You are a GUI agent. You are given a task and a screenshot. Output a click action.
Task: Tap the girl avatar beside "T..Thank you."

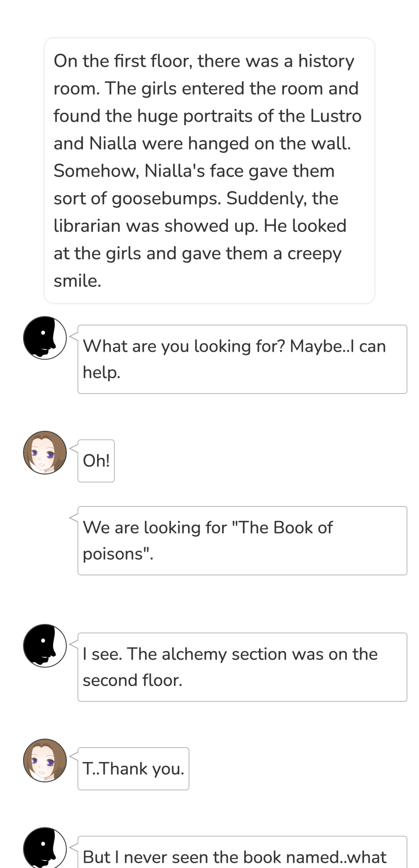click(45, 760)
